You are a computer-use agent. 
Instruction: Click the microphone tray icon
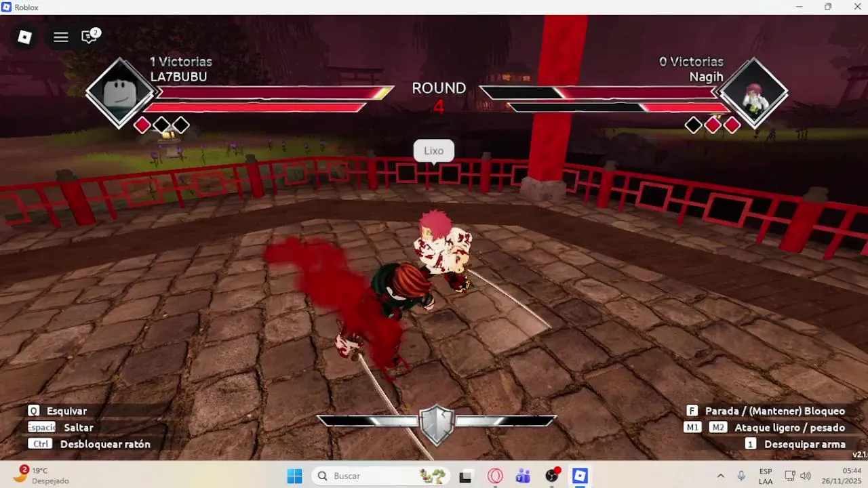click(741, 476)
